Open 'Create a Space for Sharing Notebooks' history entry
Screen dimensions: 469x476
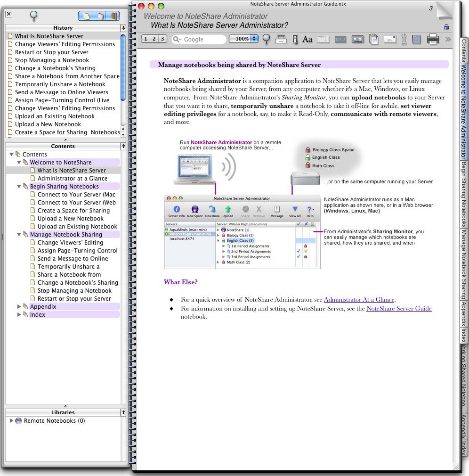tap(67, 132)
